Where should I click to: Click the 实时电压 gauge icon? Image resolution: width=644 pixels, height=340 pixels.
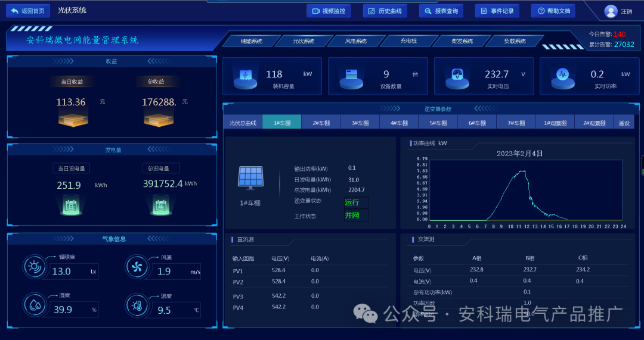(457, 78)
